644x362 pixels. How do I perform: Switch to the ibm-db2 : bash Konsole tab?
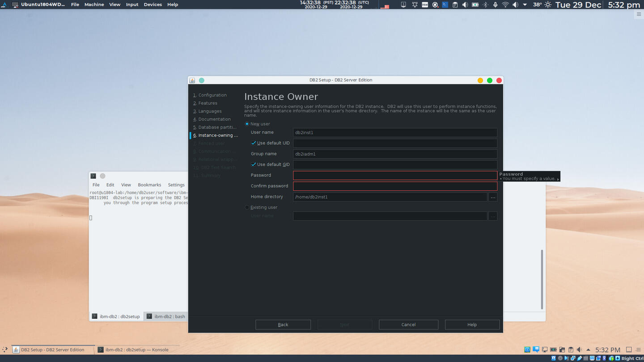click(x=165, y=316)
